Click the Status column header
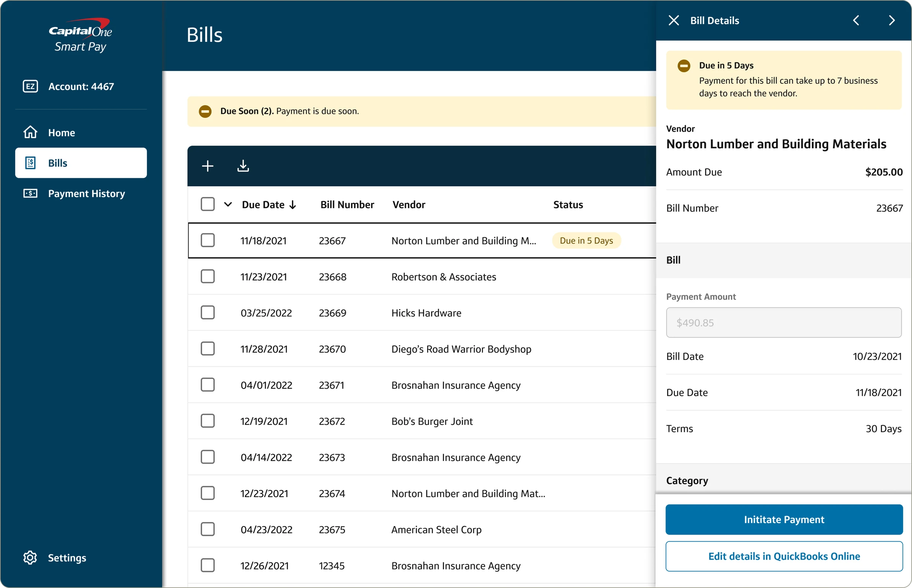Image resolution: width=912 pixels, height=588 pixels. pos(568,205)
